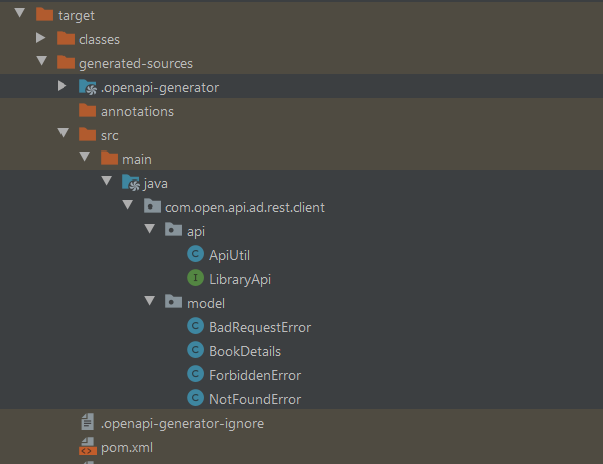Click the com.open.api.ad.rest.client package icon

point(152,206)
